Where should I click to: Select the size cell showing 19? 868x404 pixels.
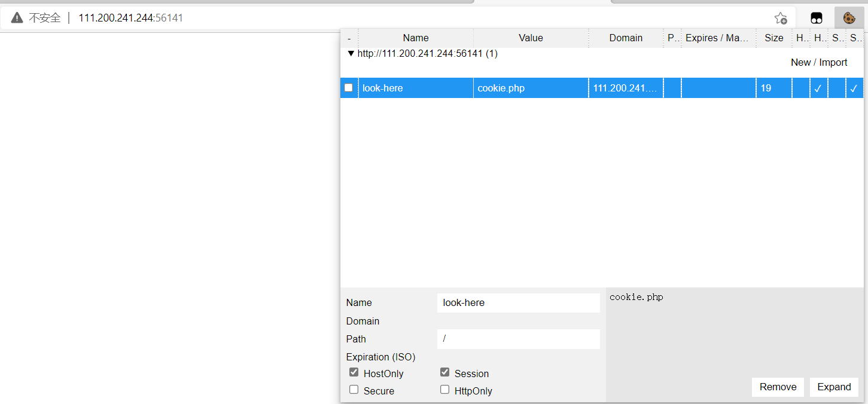(773, 88)
